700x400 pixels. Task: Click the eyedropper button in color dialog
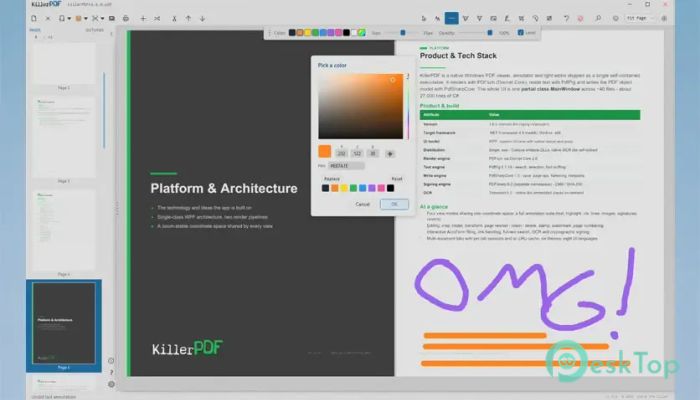390,154
